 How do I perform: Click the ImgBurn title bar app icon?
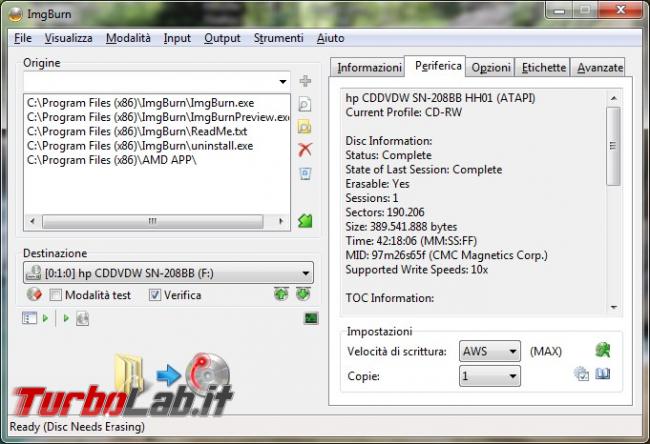tap(16, 14)
